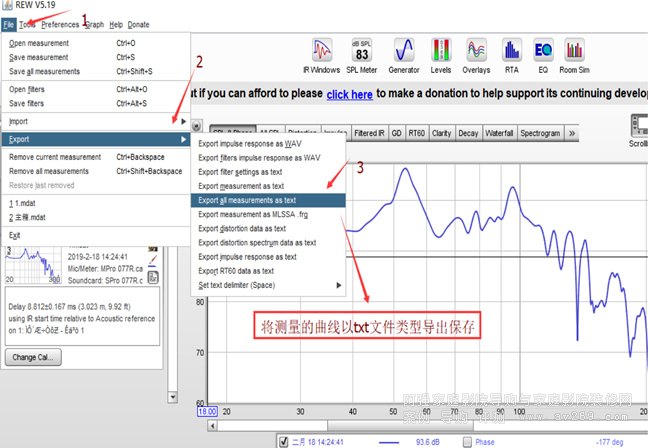Launch the signal Generator

[405, 54]
